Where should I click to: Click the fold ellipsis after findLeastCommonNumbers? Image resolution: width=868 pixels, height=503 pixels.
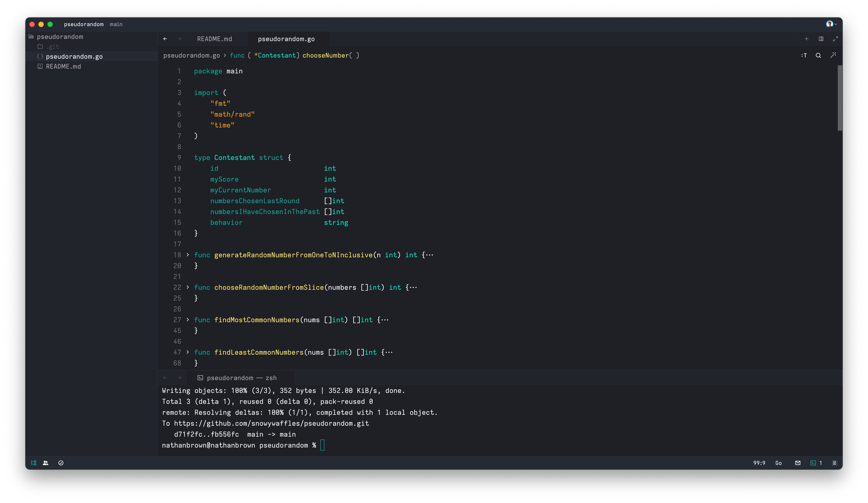(x=389, y=353)
